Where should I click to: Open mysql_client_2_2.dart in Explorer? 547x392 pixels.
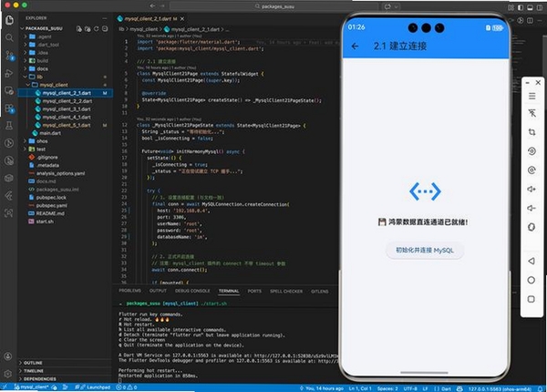[x=67, y=101]
